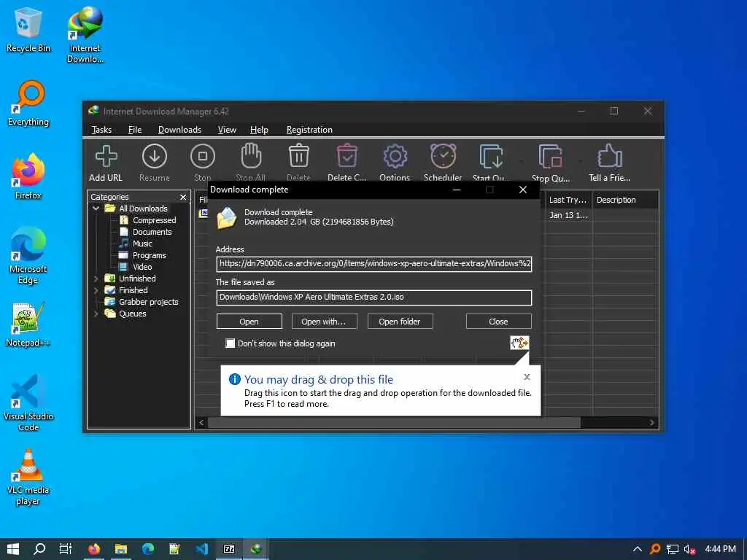Select the Internet Download Manager desktop shortcut
The height and width of the screenshot is (560, 747).
click(x=85, y=35)
